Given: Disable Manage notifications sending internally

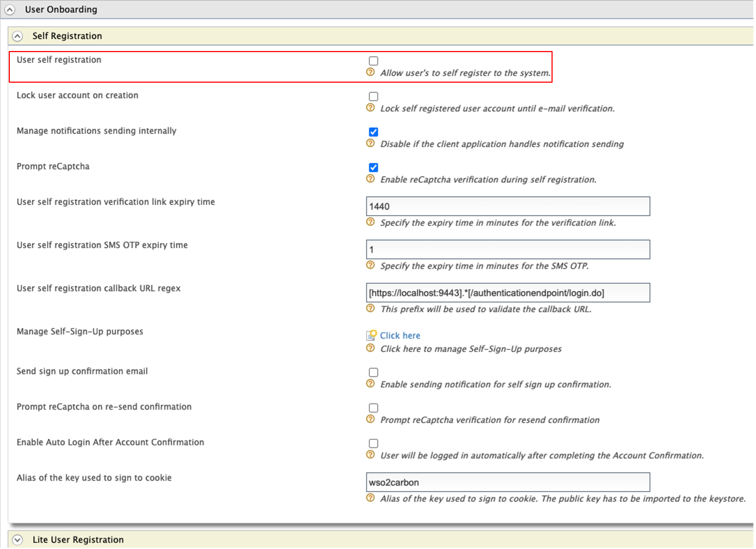Looking at the screenshot, I should [373, 132].
